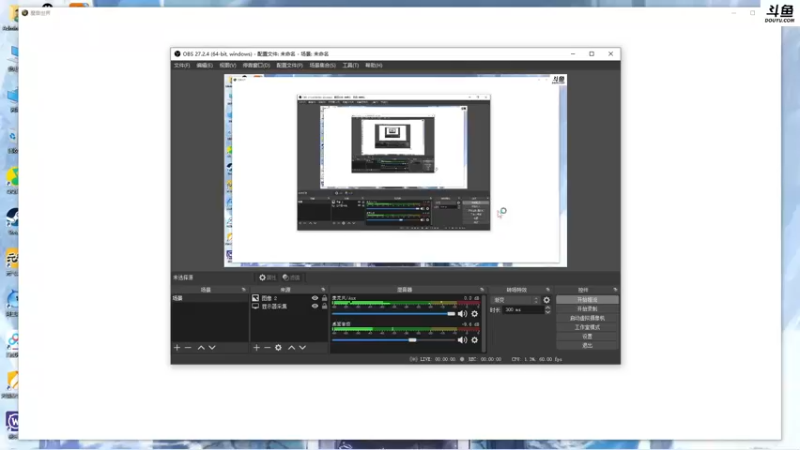Add a new scene with the plus icon
The width and height of the screenshot is (800, 450).
click(x=177, y=347)
